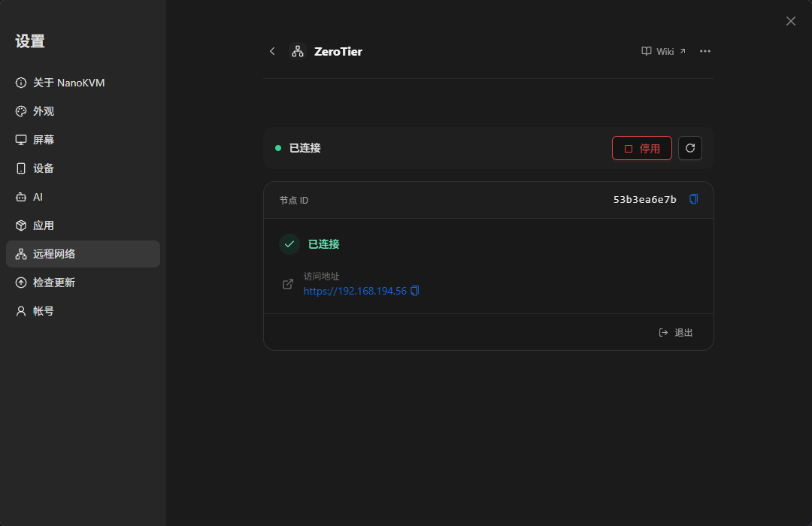Open the AI settings section
Screen dimensions: 812x526
click(x=83, y=197)
